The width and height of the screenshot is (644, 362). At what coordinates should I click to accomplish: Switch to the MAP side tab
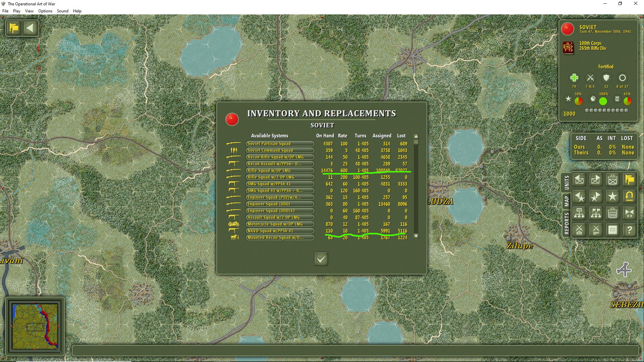coord(567,201)
